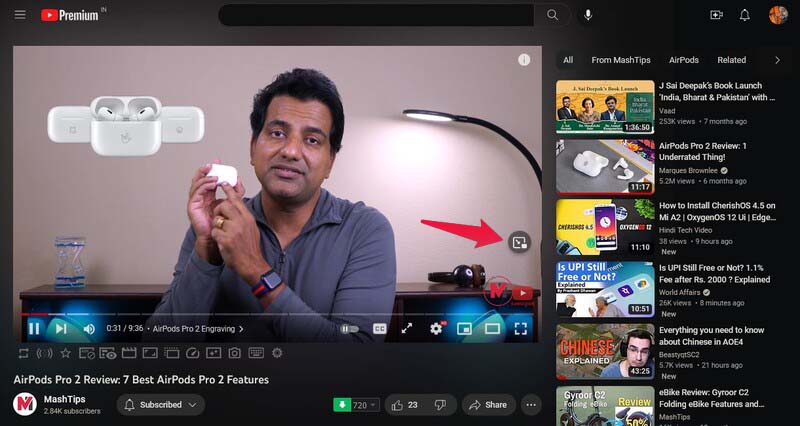Select the All filter chip
The height and width of the screenshot is (426, 800).
point(568,60)
